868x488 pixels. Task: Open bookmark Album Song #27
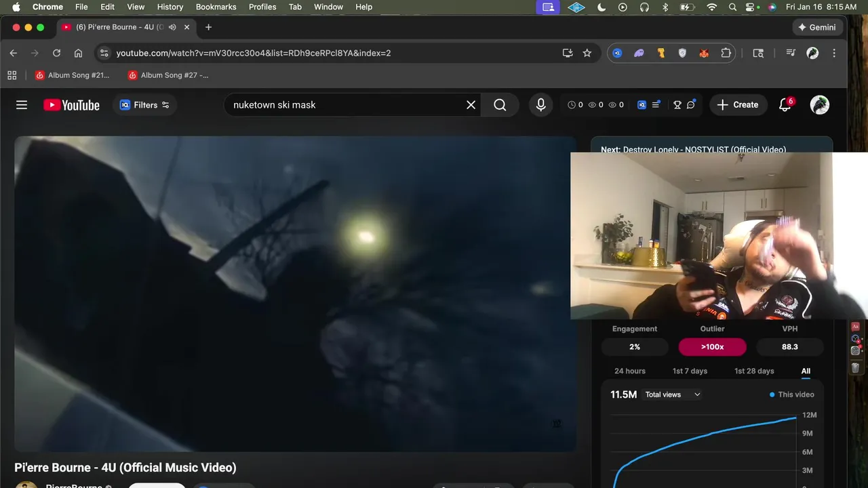[x=168, y=75]
